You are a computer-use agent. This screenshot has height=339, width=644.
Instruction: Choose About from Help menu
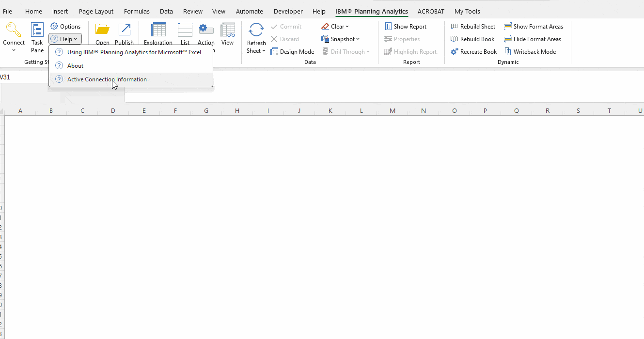(x=76, y=66)
